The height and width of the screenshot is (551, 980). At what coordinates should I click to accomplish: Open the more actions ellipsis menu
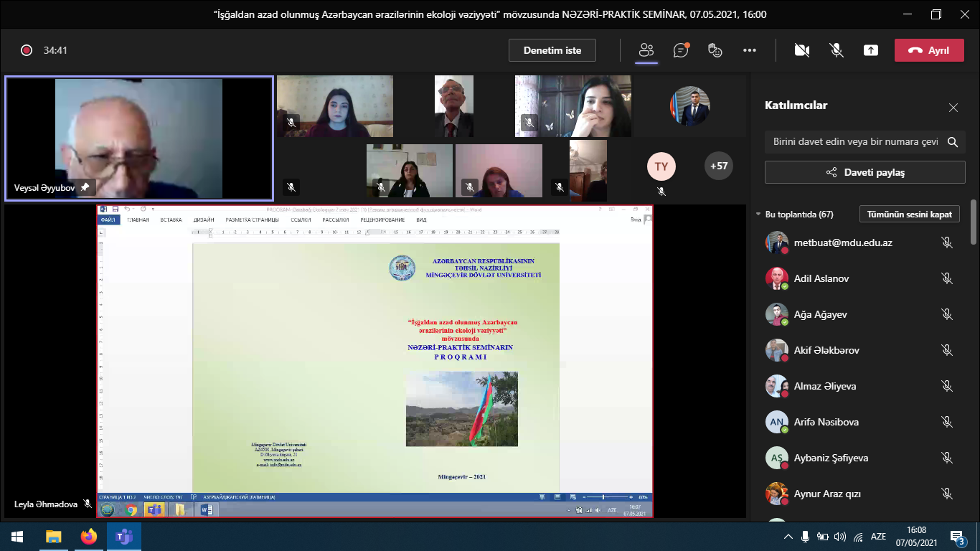tap(750, 50)
